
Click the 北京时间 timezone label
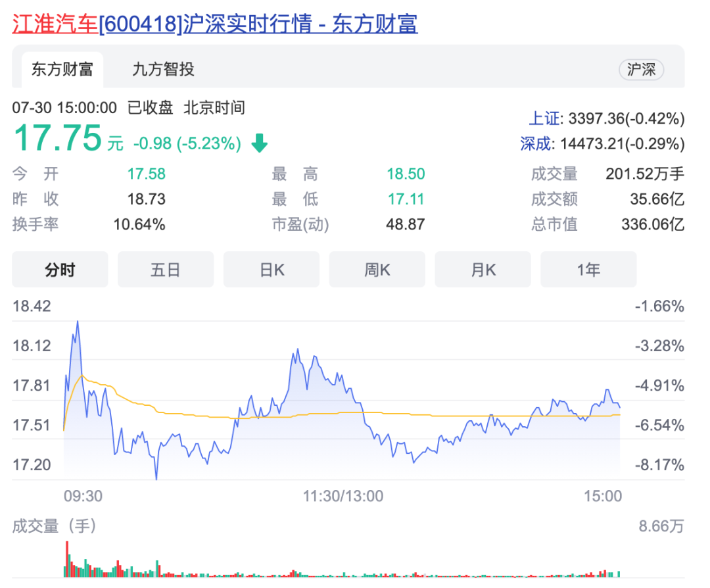coord(214,108)
